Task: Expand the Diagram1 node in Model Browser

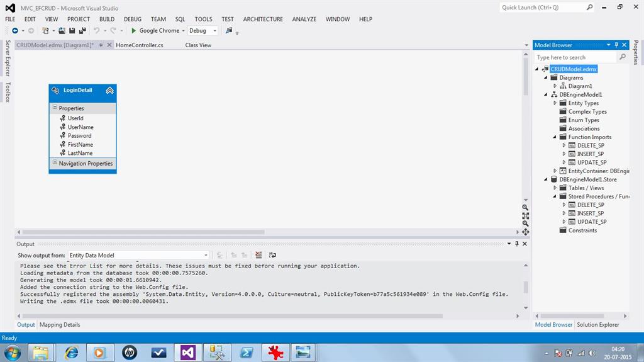Action: (555, 86)
